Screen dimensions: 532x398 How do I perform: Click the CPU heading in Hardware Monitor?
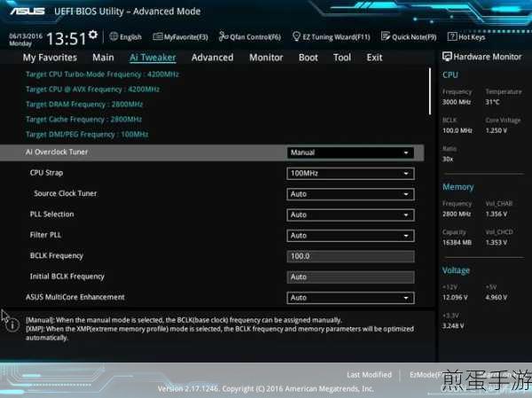[x=450, y=75]
